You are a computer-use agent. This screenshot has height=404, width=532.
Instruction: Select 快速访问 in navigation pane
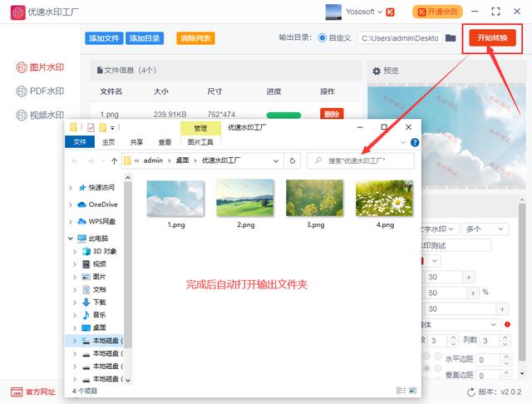click(96, 188)
